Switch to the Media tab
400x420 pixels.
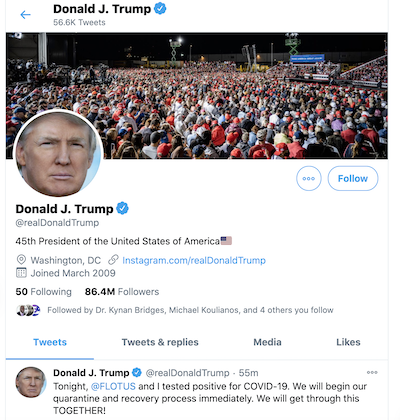click(267, 342)
